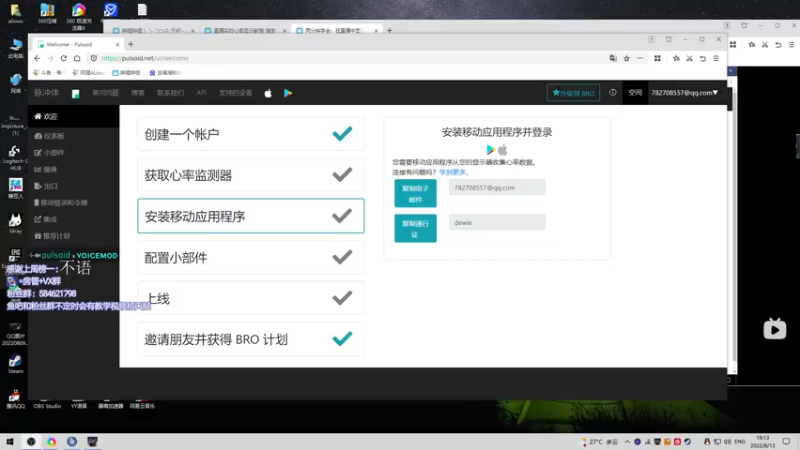This screenshot has height=450, width=800.
Task: Click the pulsoid x VOICEMOD banner
Action: point(74,255)
